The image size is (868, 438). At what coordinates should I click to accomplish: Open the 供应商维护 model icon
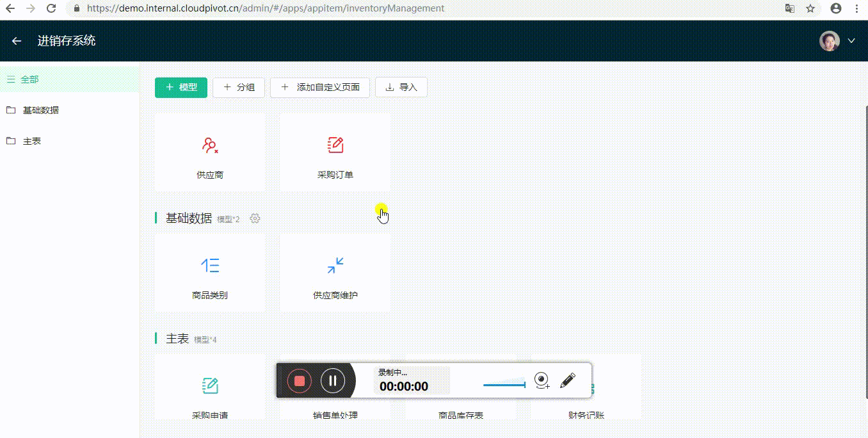coord(335,266)
